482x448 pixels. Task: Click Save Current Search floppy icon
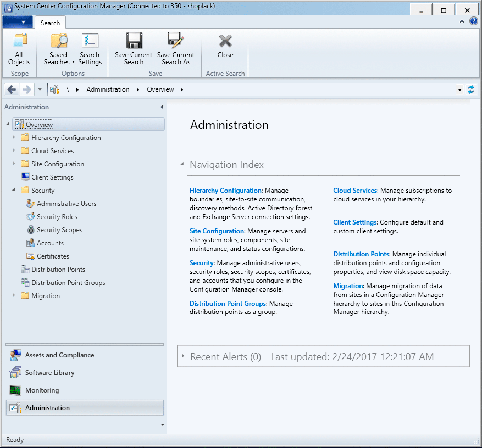coord(134,41)
